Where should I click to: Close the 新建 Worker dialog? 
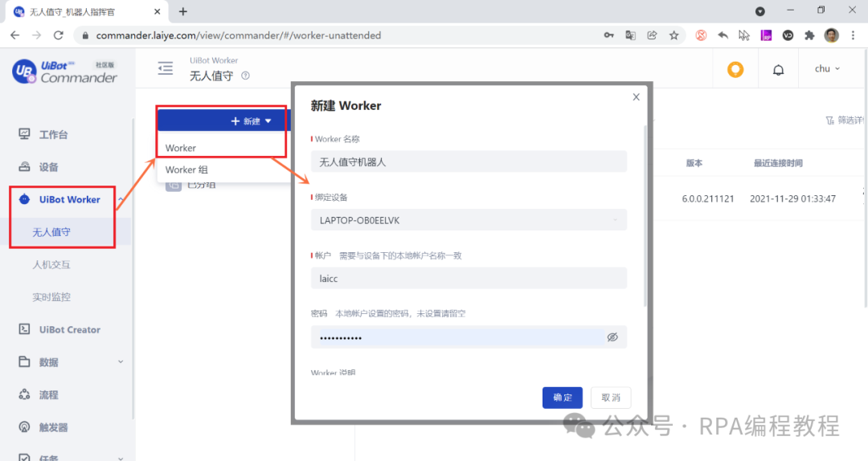click(636, 97)
